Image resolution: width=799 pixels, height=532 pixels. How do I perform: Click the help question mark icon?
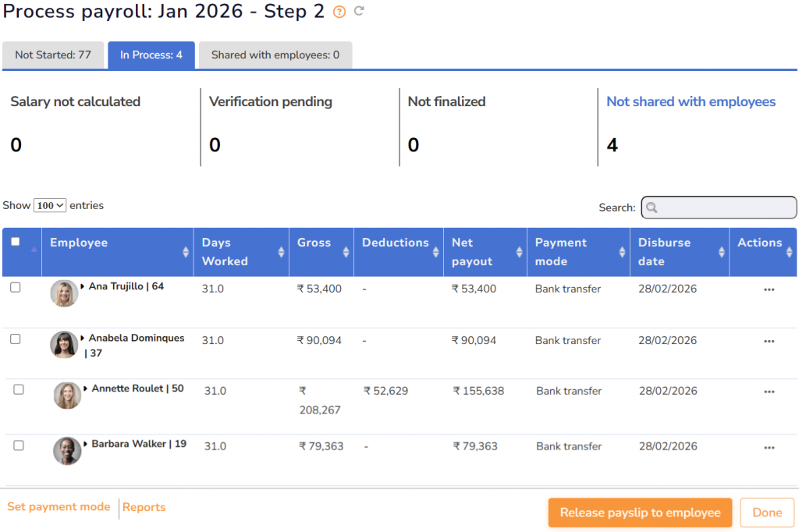tap(339, 12)
